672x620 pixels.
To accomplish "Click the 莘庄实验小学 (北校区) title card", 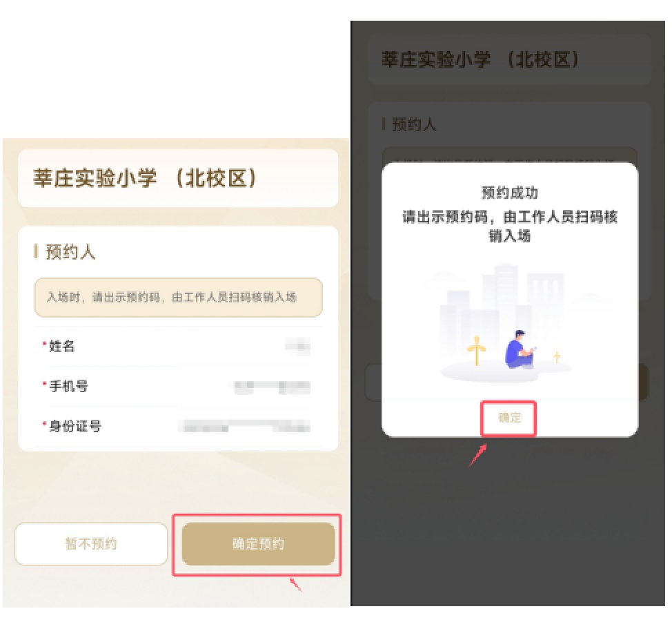I will pos(178,178).
